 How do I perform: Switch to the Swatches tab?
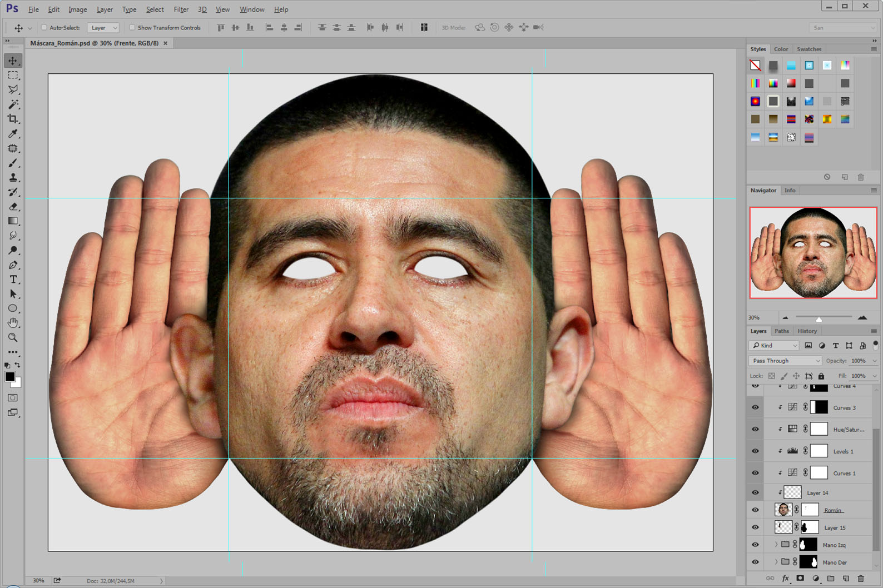(x=808, y=49)
